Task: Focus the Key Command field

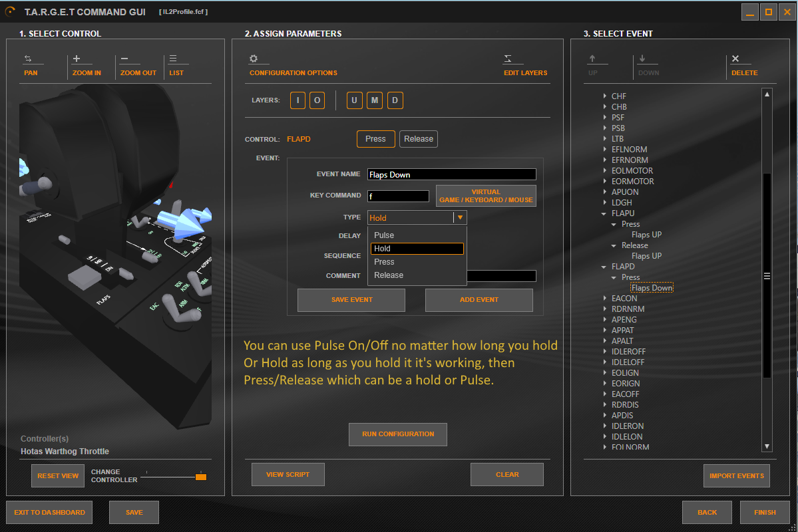Action: point(398,196)
